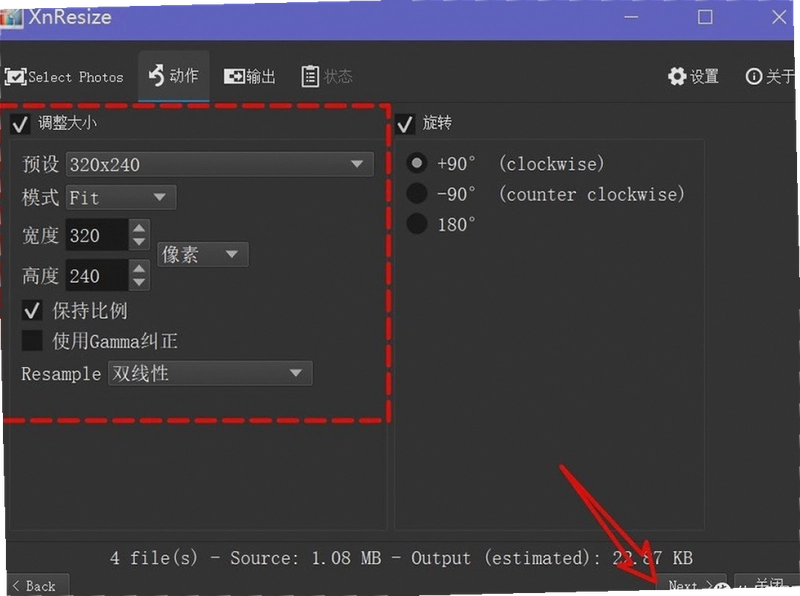
Task: Open 设置 settings
Action: pyautogui.click(x=693, y=77)
